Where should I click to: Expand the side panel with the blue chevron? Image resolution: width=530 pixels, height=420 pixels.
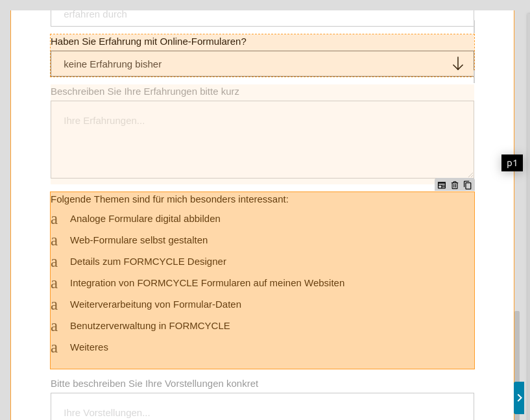click(519, 398)
